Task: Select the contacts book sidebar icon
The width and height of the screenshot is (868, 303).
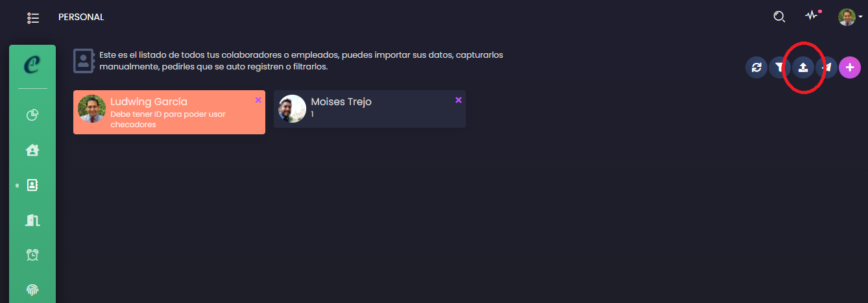Action: [32, 186]
